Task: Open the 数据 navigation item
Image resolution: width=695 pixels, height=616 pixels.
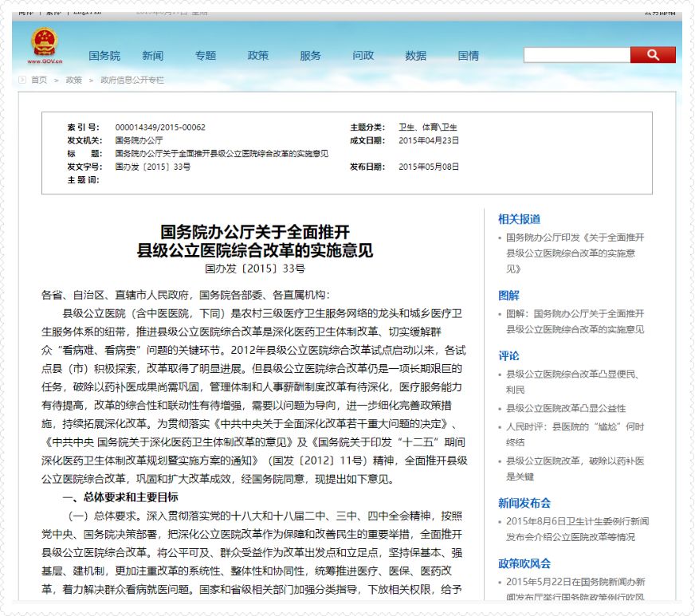Action: tap(416, 56)
